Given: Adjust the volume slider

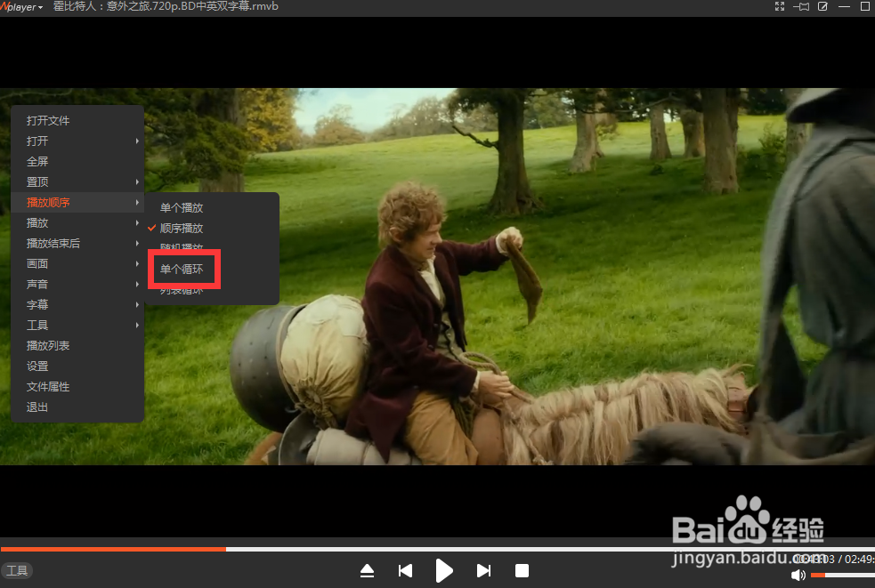Looking at the screenshot, I should (842, 575).
